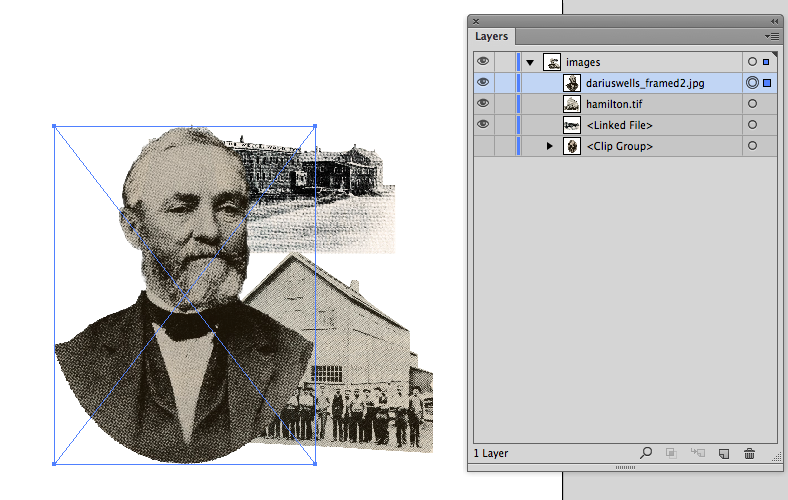Click the images layer thumbnail
This screenshot has height=500, width=788.
(x=552, y=62)
